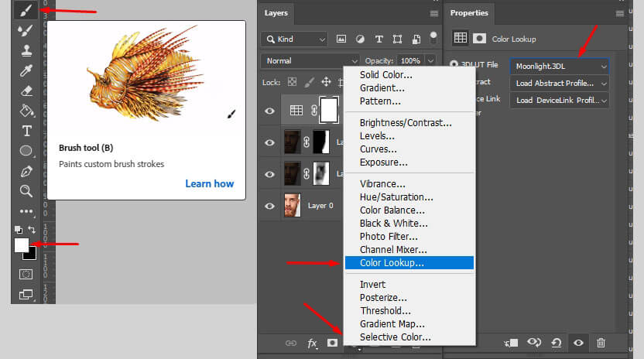Filter layers by type layers
Screen dimensions: 644x359
(x=379, y=39)
